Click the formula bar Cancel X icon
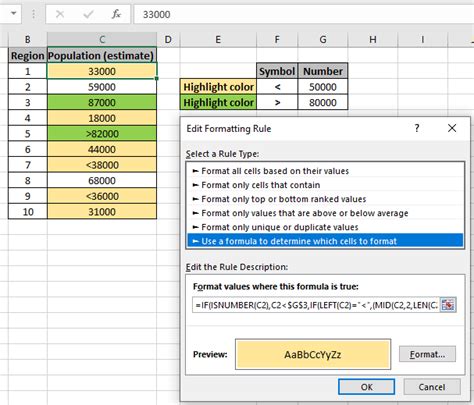This screenshot has width=474, height=405. [x=60, y=14]
